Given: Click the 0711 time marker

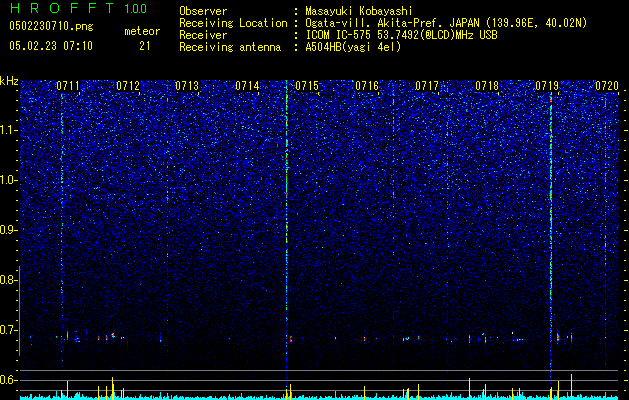Looking at the screenshot, I should (x=68, y=86).
